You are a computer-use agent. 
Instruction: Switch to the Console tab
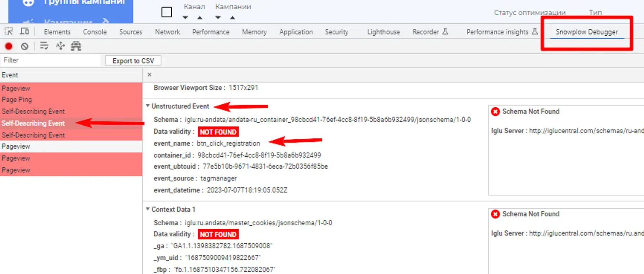(x=95, y=32)
